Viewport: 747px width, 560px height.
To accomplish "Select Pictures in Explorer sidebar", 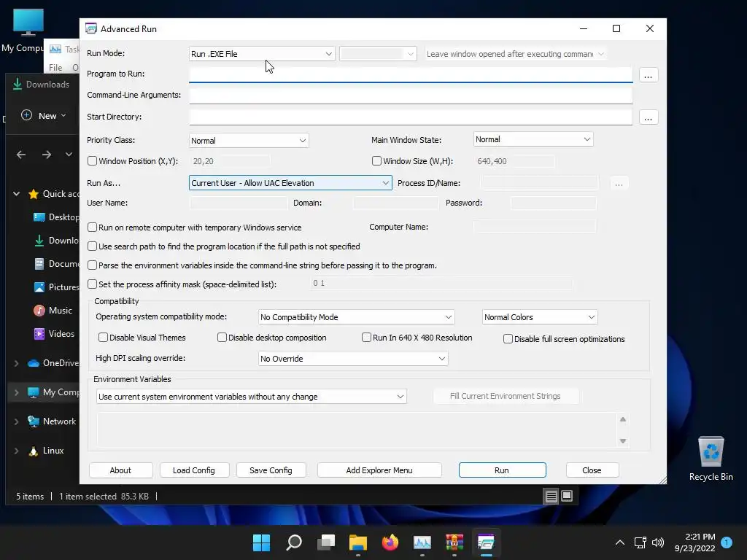I will pos(56,287).
